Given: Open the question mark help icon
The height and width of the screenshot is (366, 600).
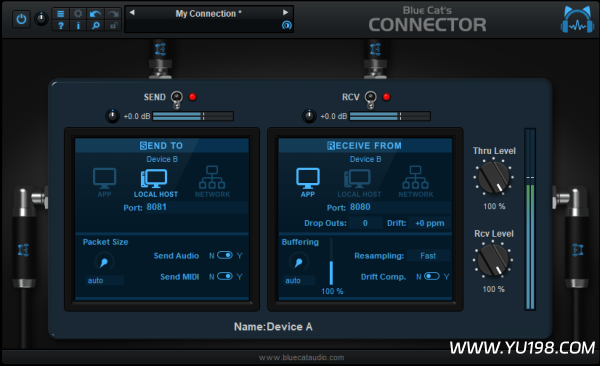Looking at the screenshot, I should tap(60, 26).
